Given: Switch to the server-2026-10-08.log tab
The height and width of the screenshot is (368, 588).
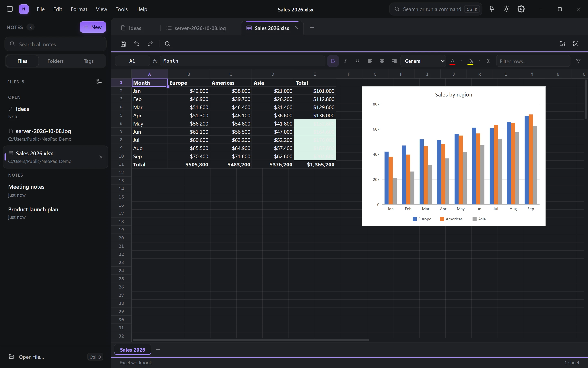Looking at the screenshot, I should (x=200, y=28).
